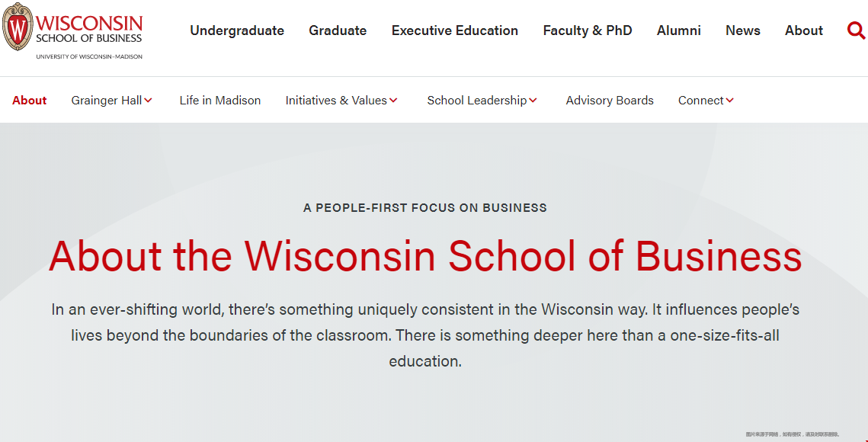The height and width of the screenshot is (442, 868).
Task: Expand the Grainger Hall chevron
Action: coord(148,101)
